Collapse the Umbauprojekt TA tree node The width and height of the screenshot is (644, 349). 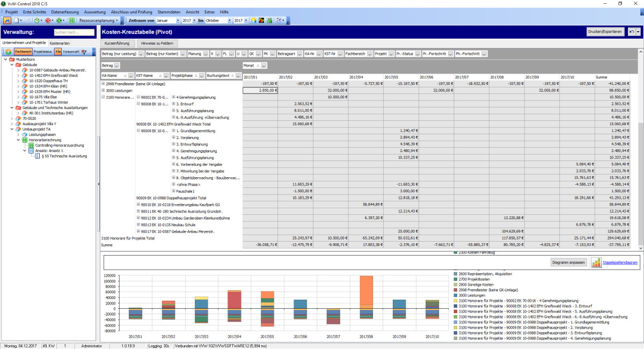point(12,129)
